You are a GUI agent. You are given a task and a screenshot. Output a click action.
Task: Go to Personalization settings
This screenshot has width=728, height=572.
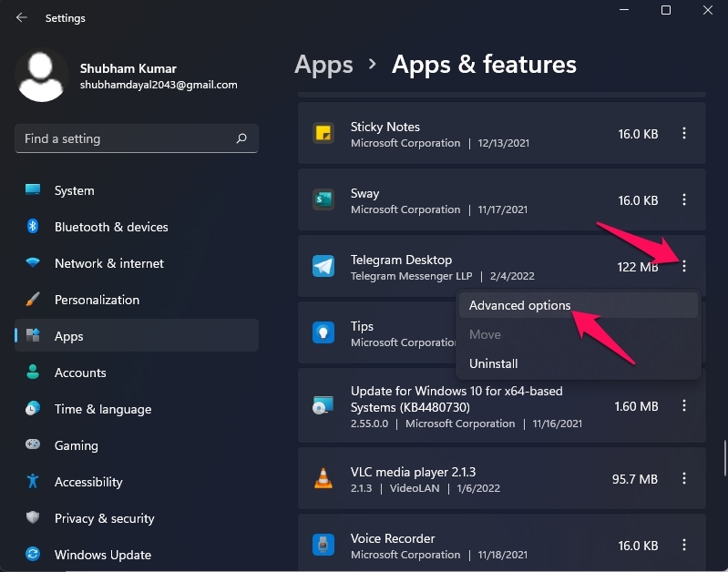[x=137, y=300]
